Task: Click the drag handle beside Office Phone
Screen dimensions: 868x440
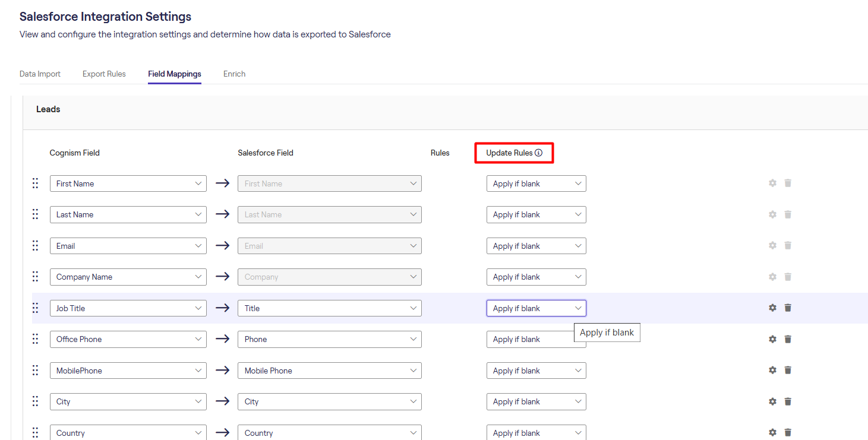Action: coord(35,339)
